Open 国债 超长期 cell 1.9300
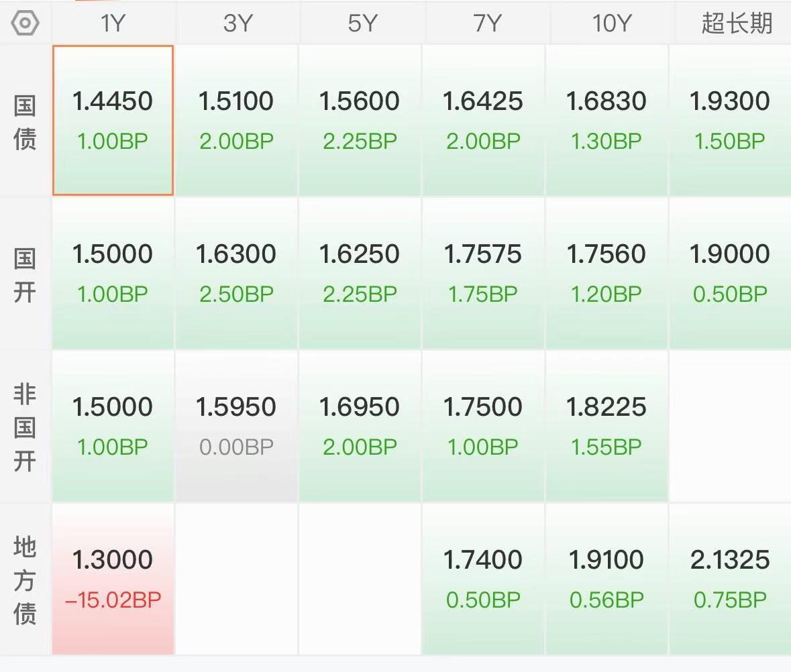Viewport: 791px width, 672px height. (x=730, y=121)
